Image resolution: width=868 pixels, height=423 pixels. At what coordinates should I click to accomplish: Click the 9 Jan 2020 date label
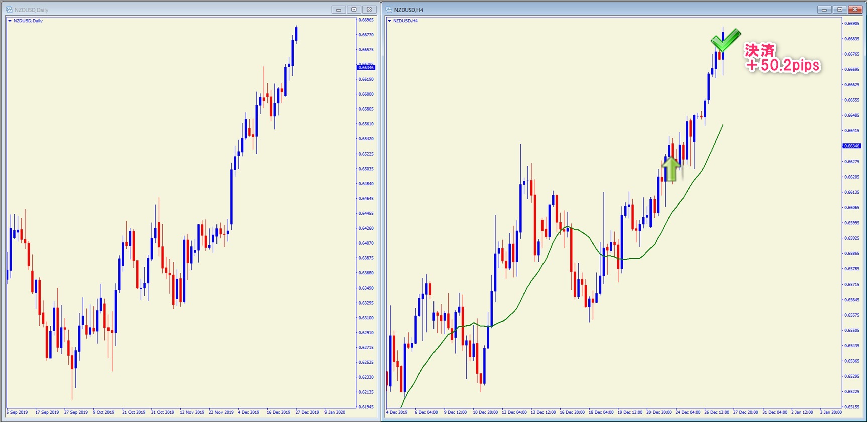coord(335,412)
